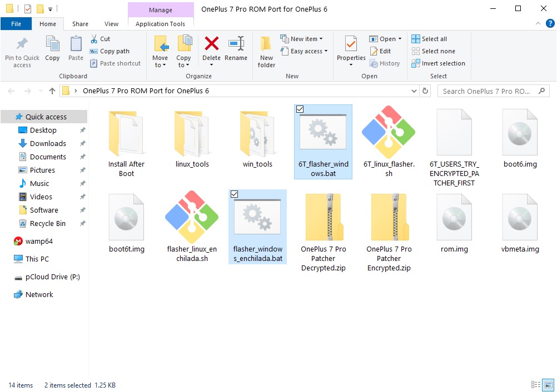Switch to the Home tab
Image resolution: width=557 pixels, height=392 pixels.
48,24
